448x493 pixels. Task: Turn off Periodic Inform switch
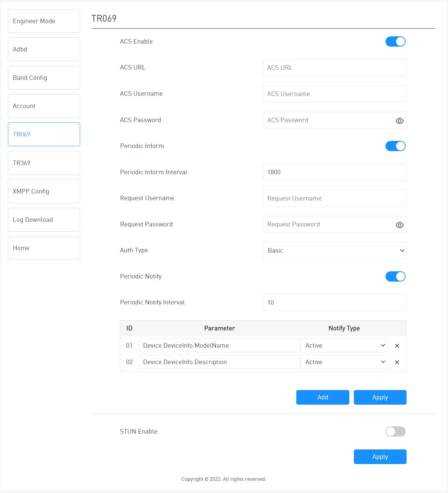tap(395, 146)
